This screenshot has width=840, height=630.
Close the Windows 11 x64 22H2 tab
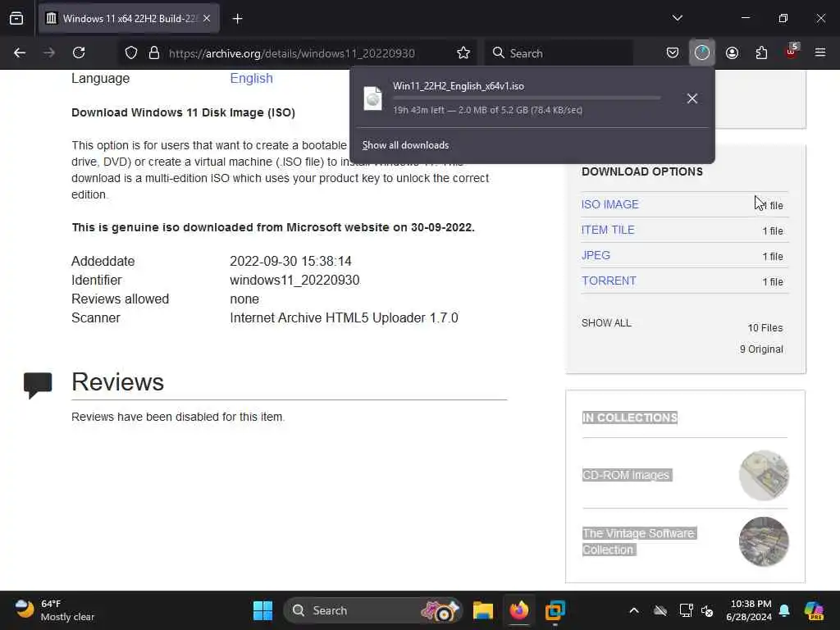click(207, 18)
